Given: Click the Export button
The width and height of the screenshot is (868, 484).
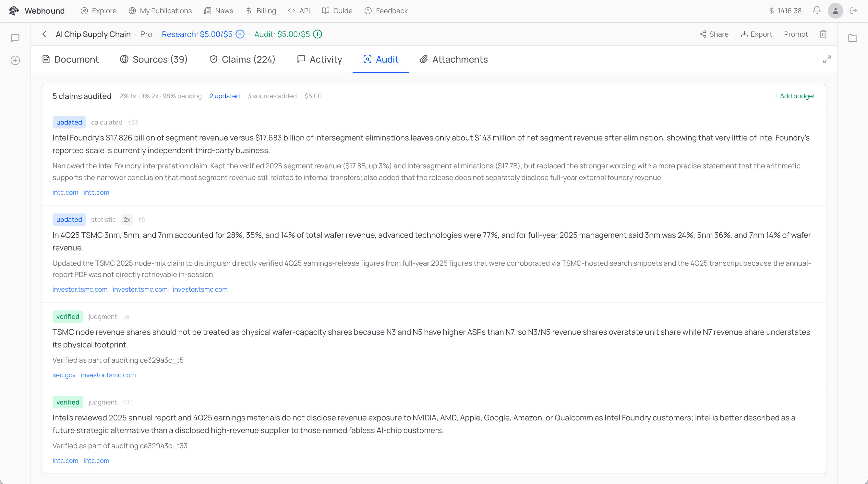Looking at the screenshot, I should [x=756, y=34].
